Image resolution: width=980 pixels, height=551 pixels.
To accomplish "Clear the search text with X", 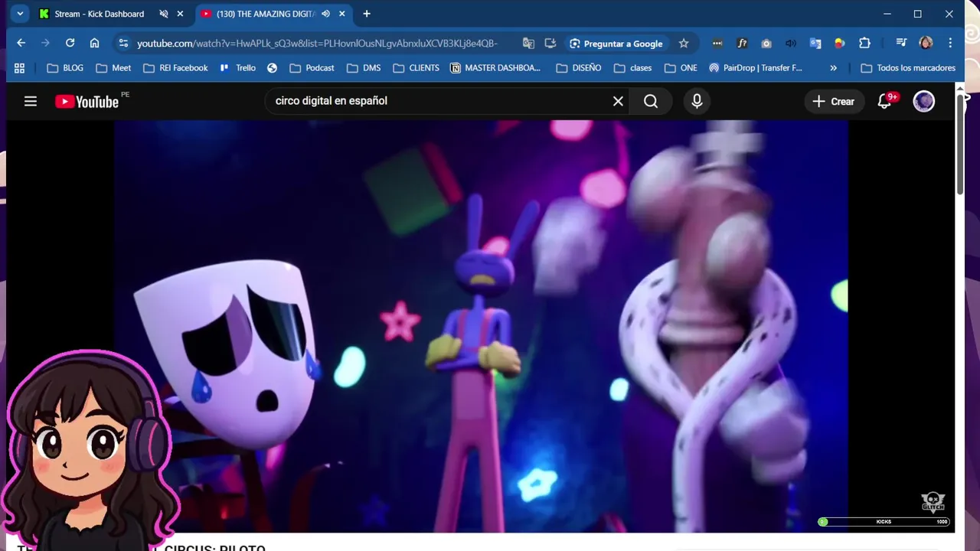I will pos(618,101).
